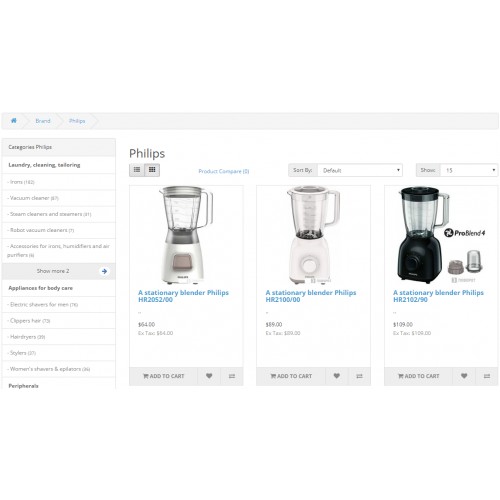Open the HR2102/90 black blender thumbnail
The height and width of the screenshot is (500, 500).
pos(441,235)
